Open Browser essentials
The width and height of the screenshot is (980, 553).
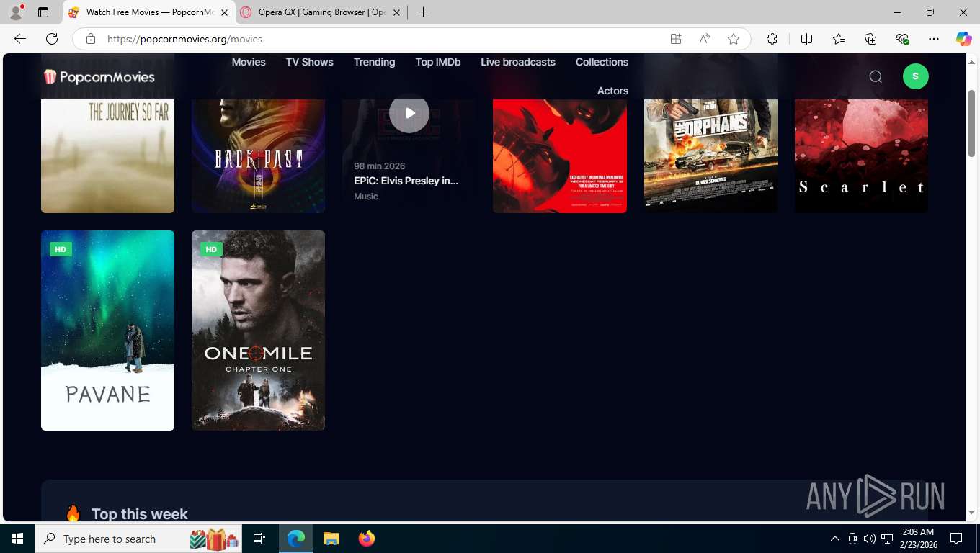tap(902, 39)
